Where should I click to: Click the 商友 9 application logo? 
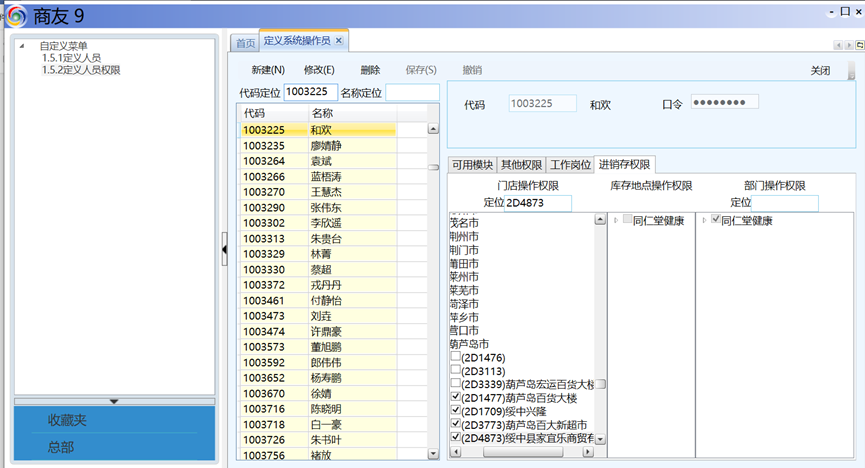[16, 16]
